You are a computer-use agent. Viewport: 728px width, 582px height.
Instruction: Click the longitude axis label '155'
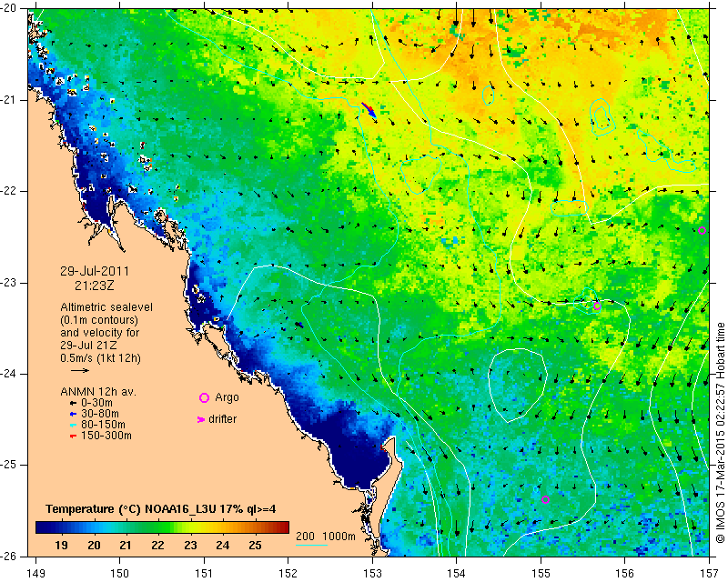541,574
